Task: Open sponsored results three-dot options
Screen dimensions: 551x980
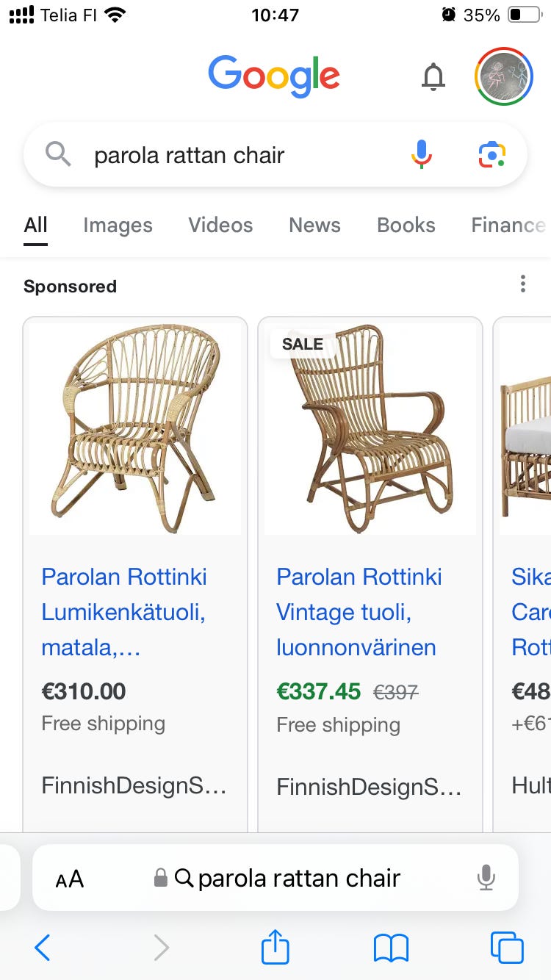Action: 522,284
